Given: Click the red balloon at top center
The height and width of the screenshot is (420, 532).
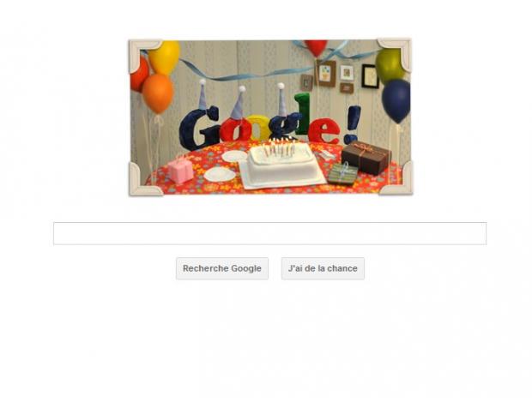Looking at the screenshot, I should pyautogui.click(x=316, y=47).
